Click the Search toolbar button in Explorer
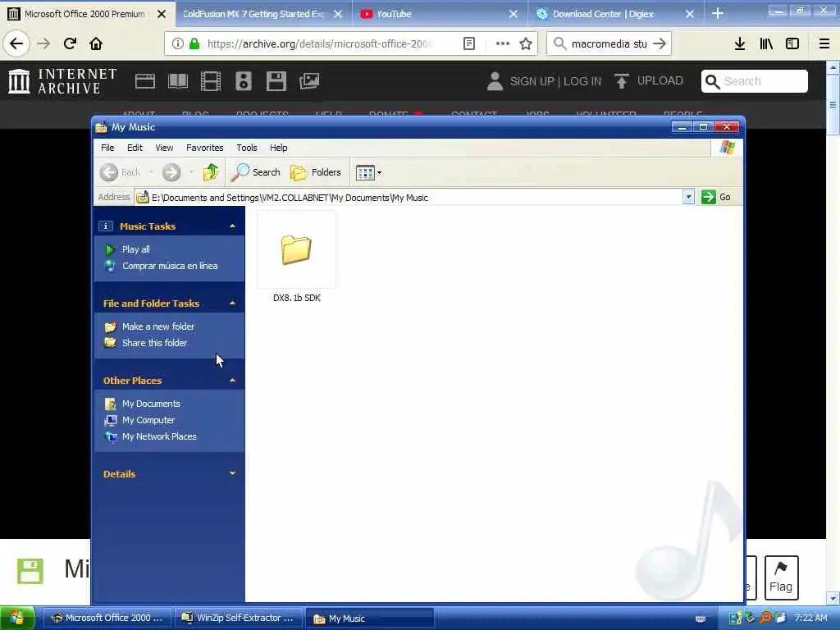The image size is (840, 630). [x=256, y=172]
